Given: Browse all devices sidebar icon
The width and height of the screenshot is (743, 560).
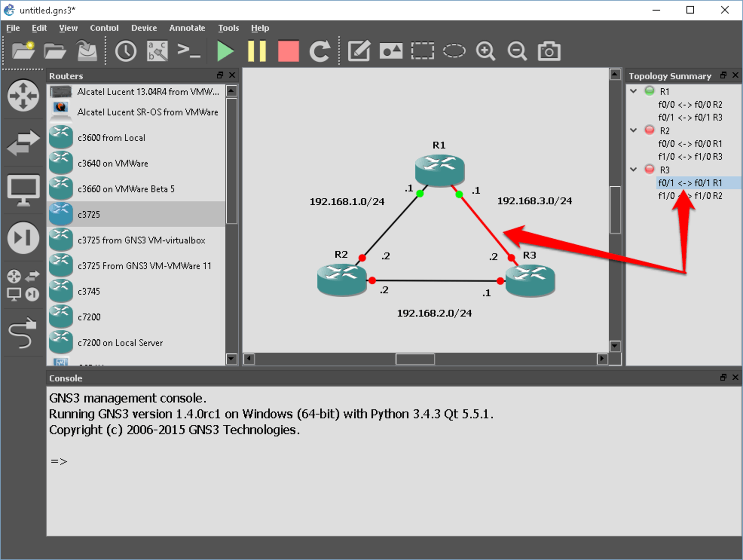Looking at the screenshot, I should click(x=23, y=285).
